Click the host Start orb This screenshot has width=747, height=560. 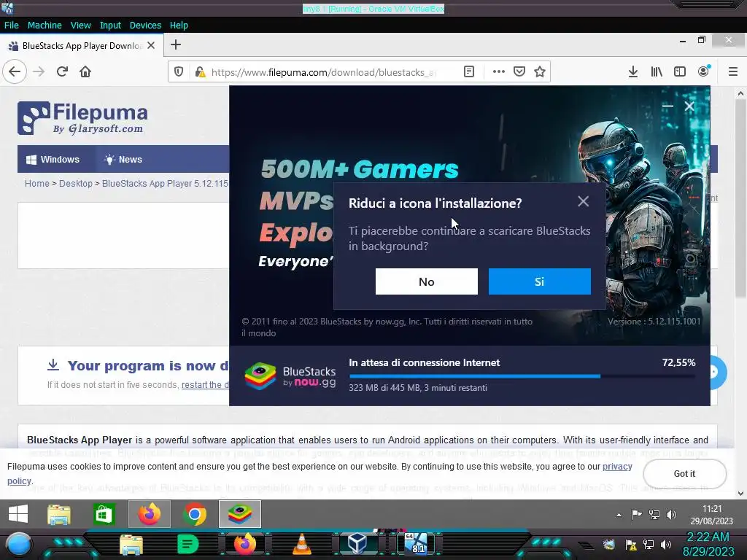(18, 544)
